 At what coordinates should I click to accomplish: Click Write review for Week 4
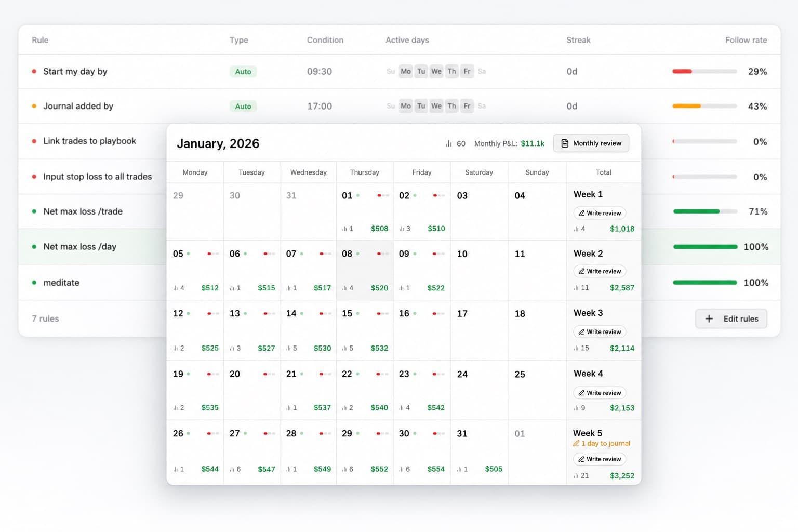point(600,393)
